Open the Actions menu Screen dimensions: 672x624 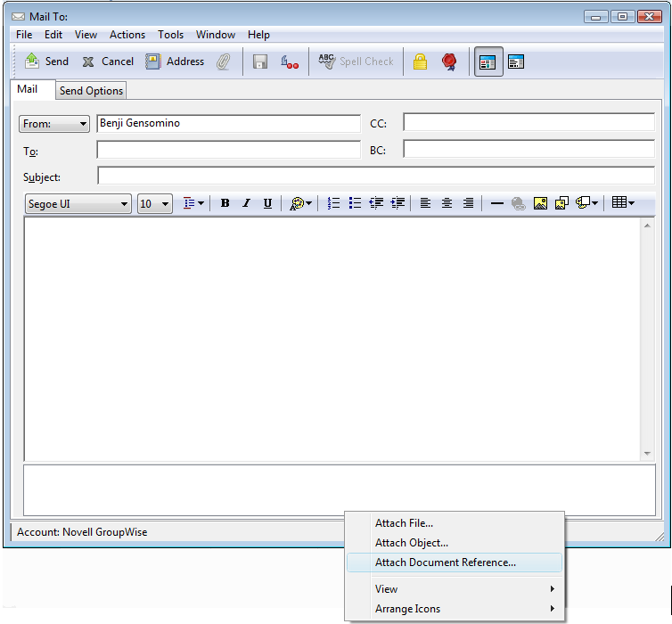pyautogui.click(x=127, y=35)
